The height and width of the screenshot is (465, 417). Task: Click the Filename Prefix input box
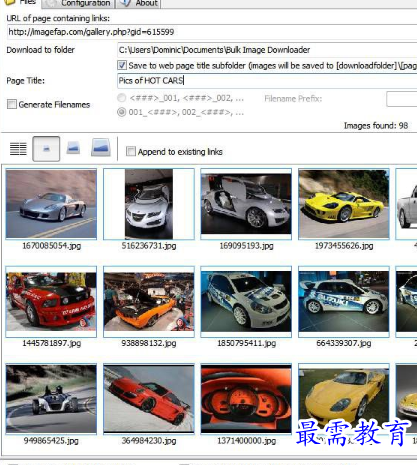pos(402,99)
